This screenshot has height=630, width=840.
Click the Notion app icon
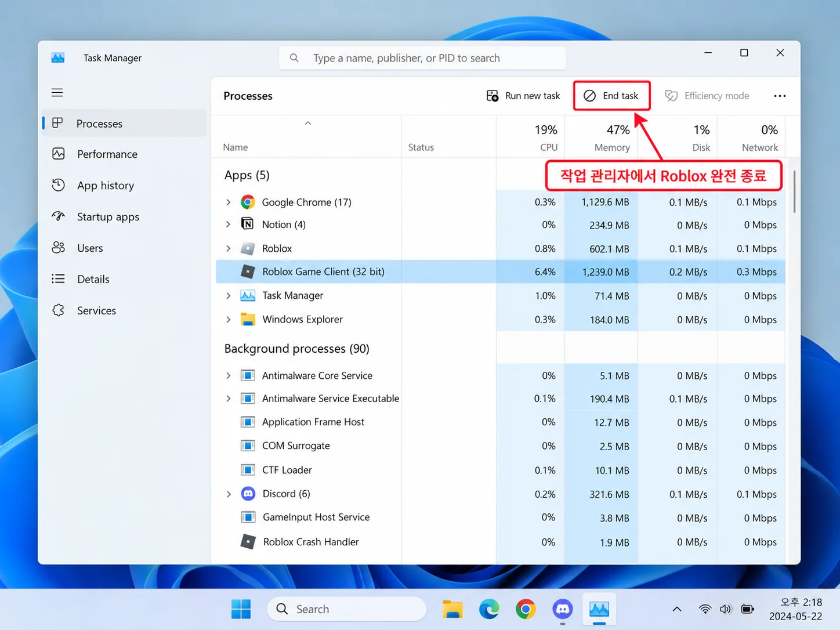(248, 224)
